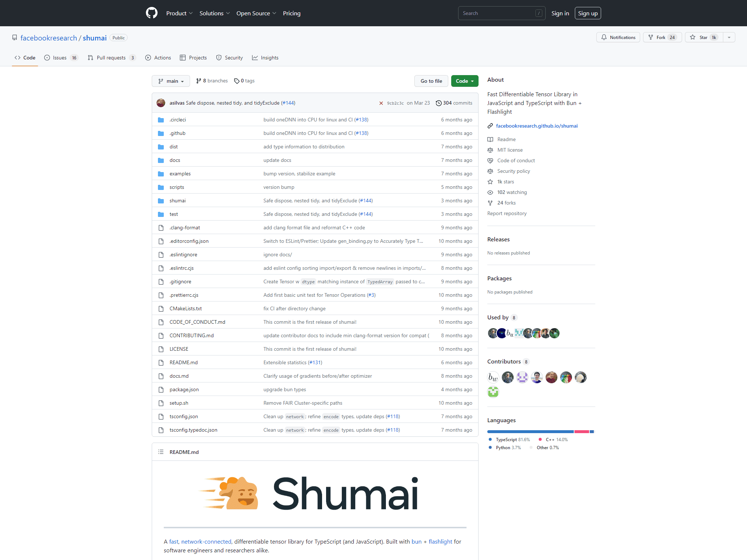
Task: Open the examples folder
Action: [x=180, y=174]
